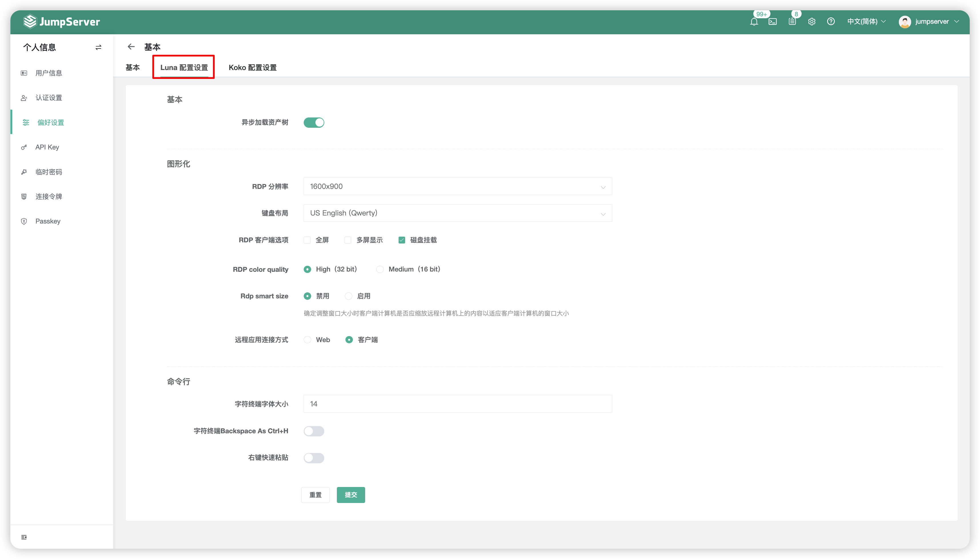The image size is (980, 559).
Task: Switch to the 基本 tab
Action: [x=133, y=67]
